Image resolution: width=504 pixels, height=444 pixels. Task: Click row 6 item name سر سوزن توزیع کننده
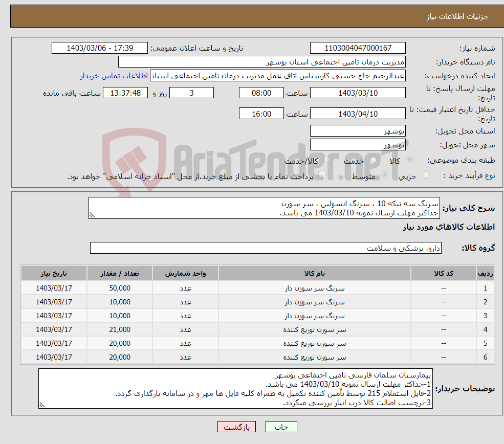click(x=315, y=358)
